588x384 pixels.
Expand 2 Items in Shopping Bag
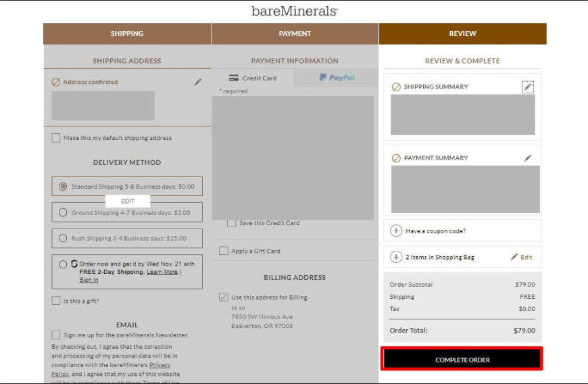[x=396, y=257]
